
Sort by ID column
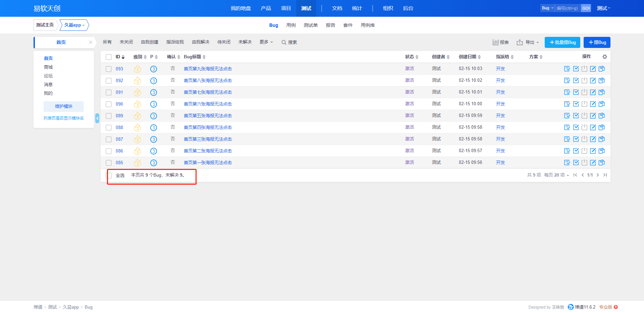point(120,57)
